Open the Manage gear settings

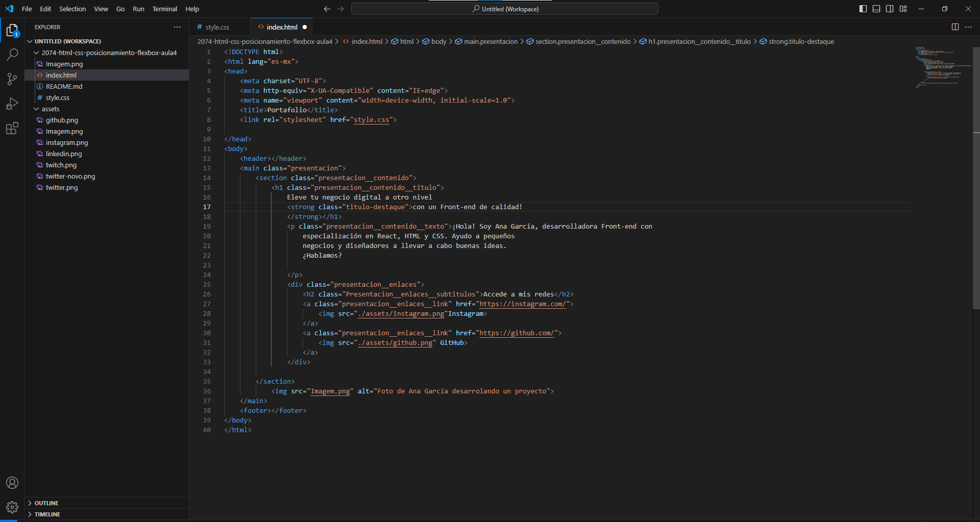point(12,507)
